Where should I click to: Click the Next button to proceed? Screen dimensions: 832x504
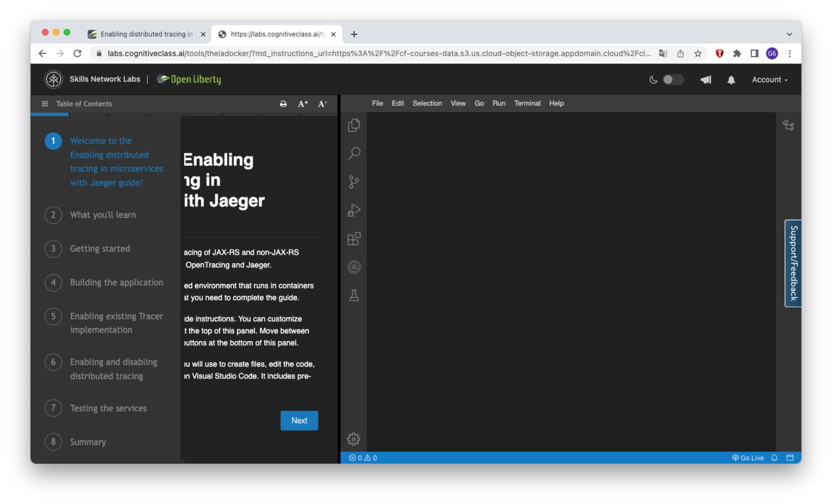coord(299,420)
